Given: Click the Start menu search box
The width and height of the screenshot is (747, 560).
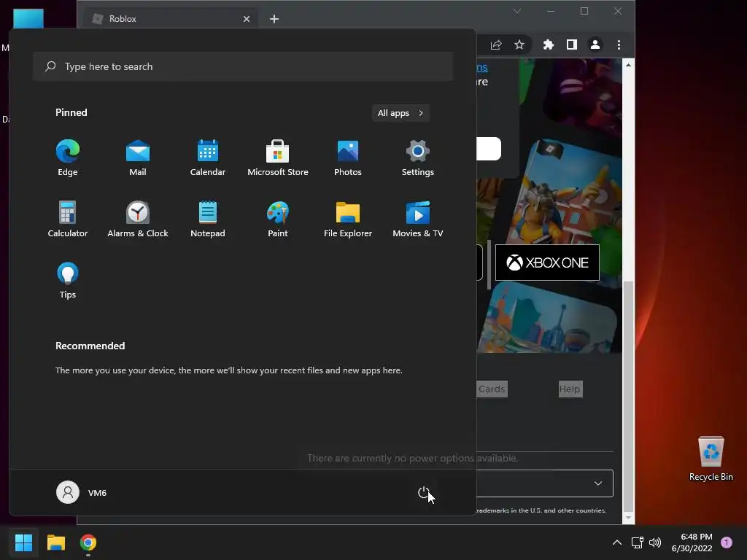Looking at the screenshot, I should click(x=243, y=66).
